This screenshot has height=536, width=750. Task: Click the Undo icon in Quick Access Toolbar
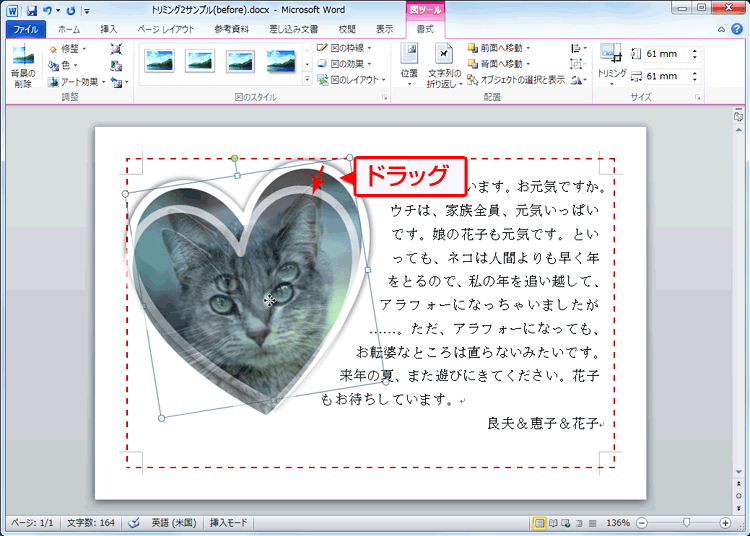[x=47, y=10]
